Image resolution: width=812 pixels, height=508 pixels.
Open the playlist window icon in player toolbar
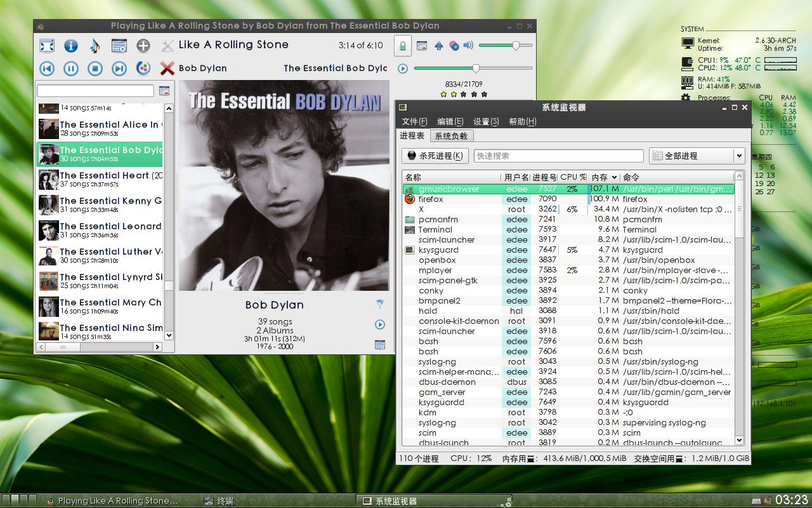pyautogui.click(x=119, y=46)
